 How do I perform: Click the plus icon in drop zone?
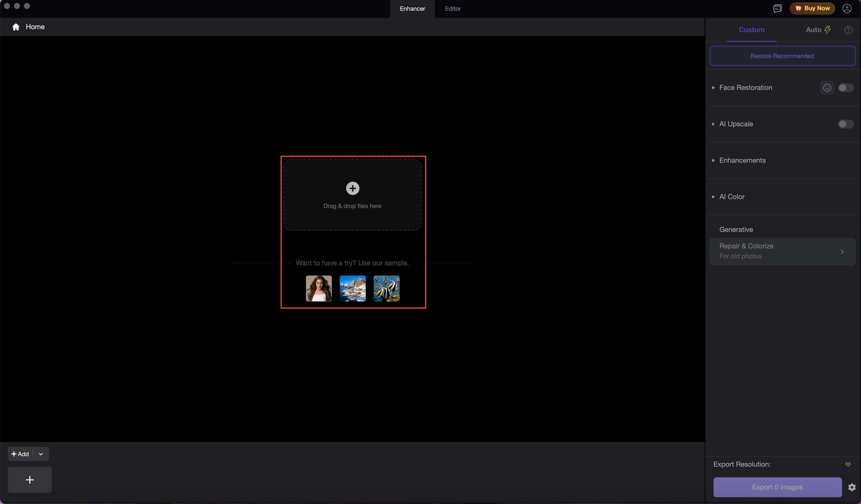pos(353,188)
